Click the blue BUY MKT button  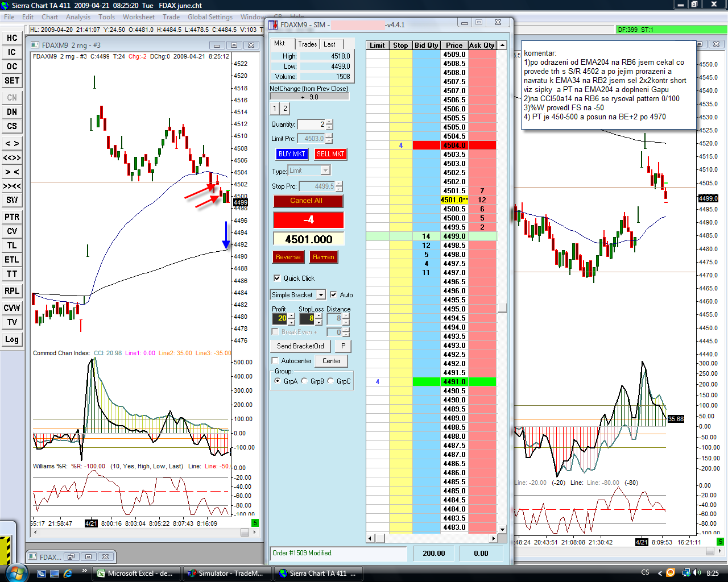[x=292, y=154]
